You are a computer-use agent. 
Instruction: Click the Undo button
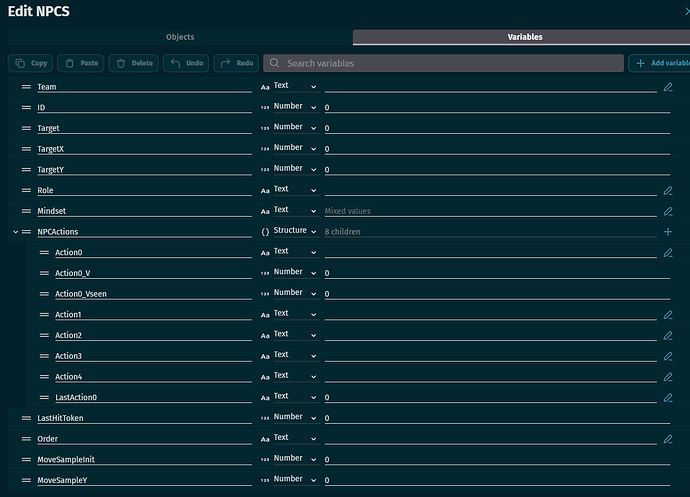[x=186, y=63]
